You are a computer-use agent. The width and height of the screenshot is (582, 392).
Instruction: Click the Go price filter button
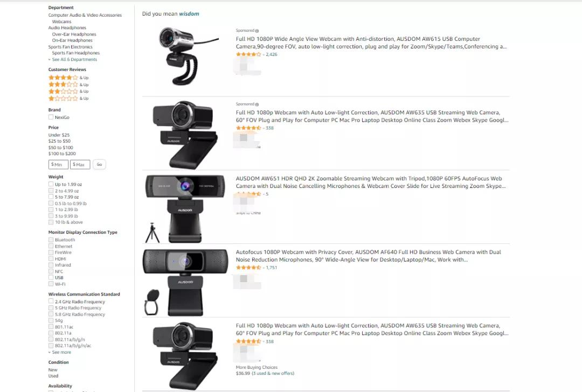pyautogui.click(x=100, y=164)
